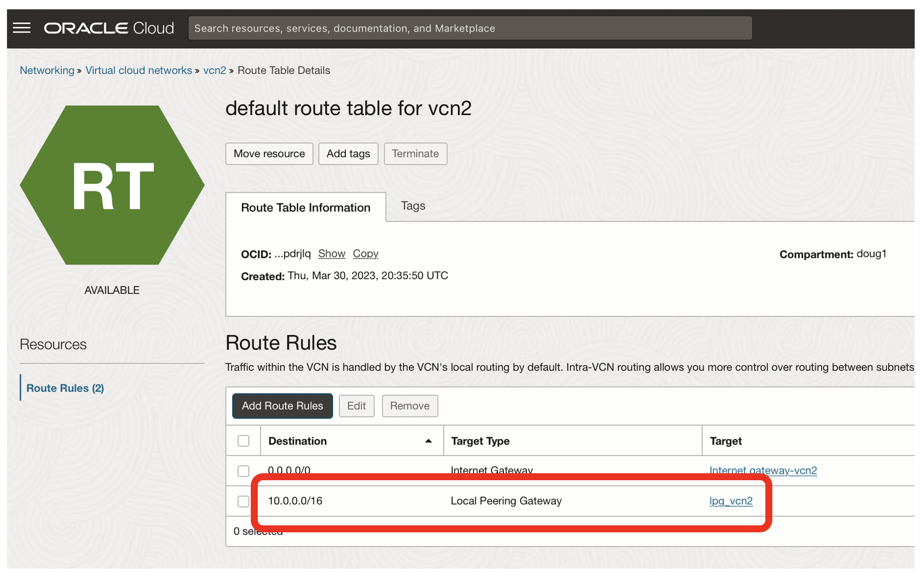Check the 10.0.0.0/16 route rule row

pyautogui.click(x=243, y=501)
